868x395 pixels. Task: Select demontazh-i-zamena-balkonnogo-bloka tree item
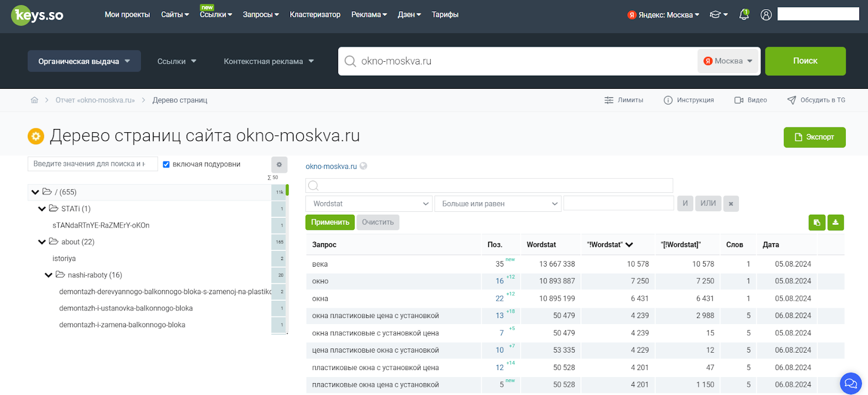click(x=122, y=325)
